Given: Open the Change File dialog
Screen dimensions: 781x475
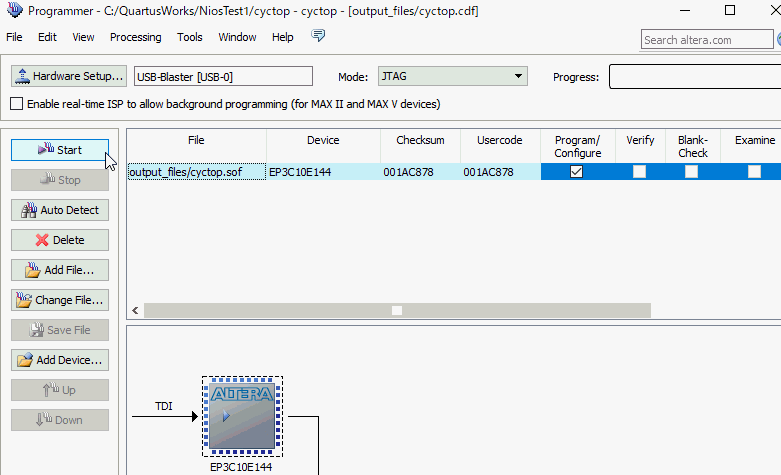Looking at the screenshot, I should click(x=60, y=300).
